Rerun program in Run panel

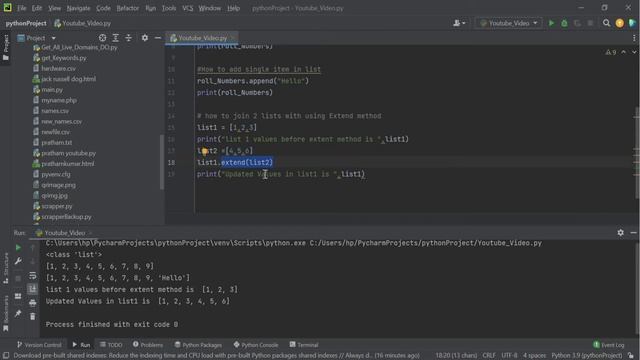(18, 247)
